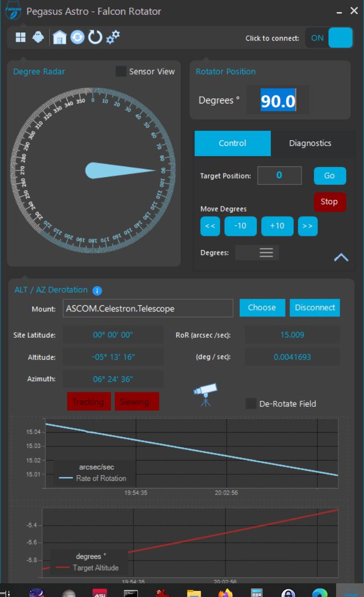364x597 pixels.
Task: Click the Rotator Position panel title
Action: pyautogui.click(x=226, y=72)
